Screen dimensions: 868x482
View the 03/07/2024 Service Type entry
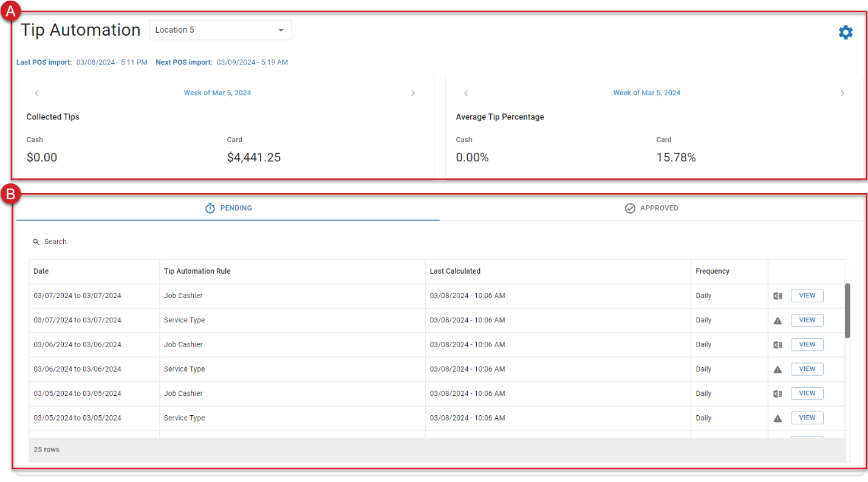click(807, 320)
